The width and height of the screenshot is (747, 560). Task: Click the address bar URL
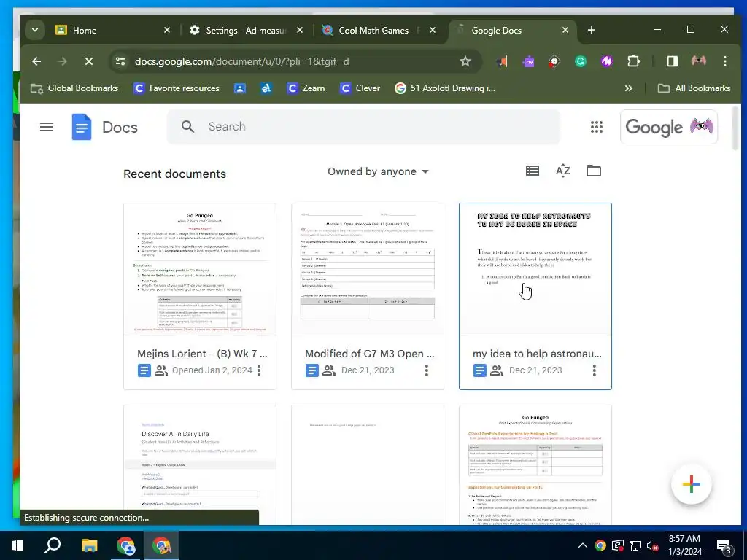pyautogui.click(x=242, y=61)
